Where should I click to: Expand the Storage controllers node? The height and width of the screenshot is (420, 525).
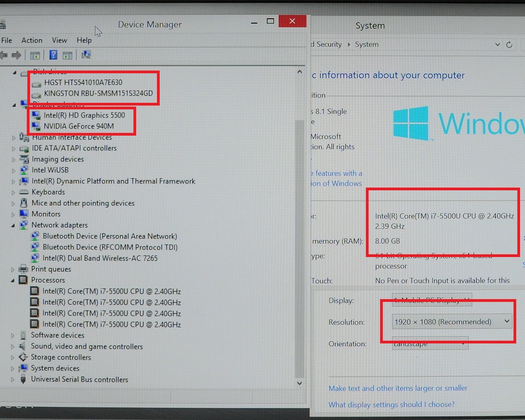point(13,358)
